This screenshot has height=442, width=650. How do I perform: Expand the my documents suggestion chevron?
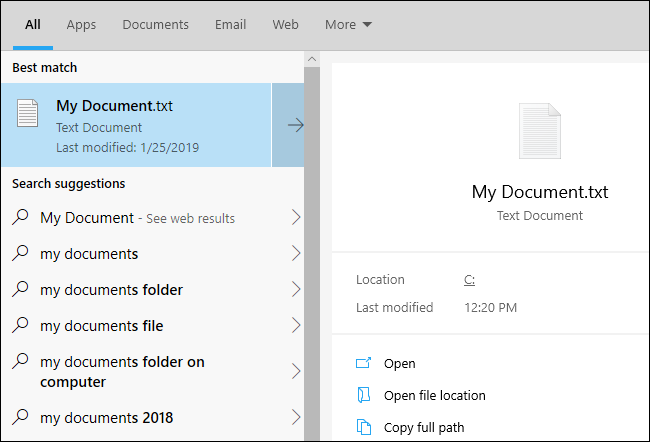coord(296,253)
